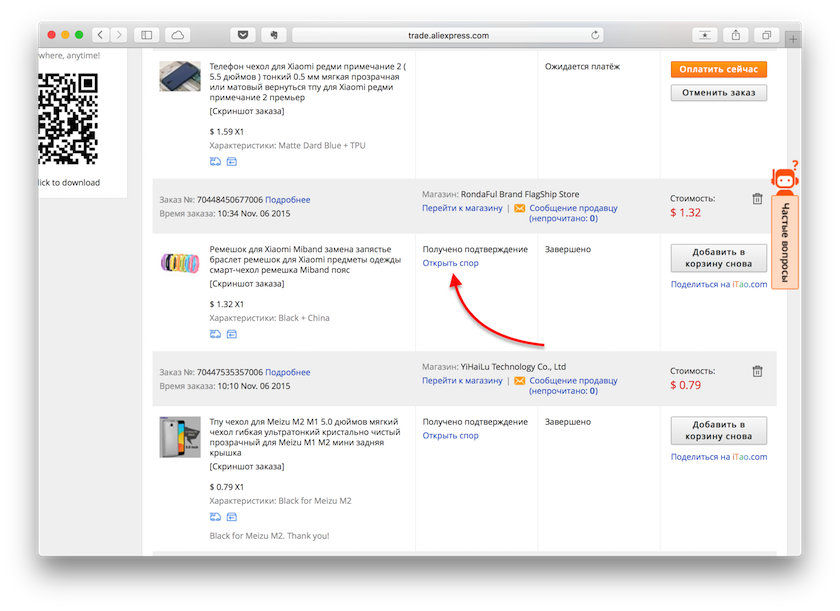Click card icon under Meizu M2 case
Screen dimensions: 840x611
(231, 517)
